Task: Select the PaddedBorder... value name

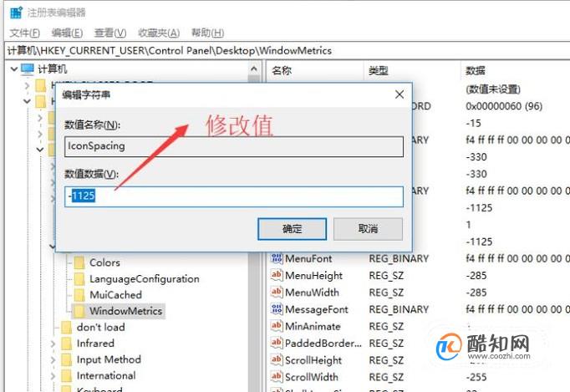Action: point(323,344)
